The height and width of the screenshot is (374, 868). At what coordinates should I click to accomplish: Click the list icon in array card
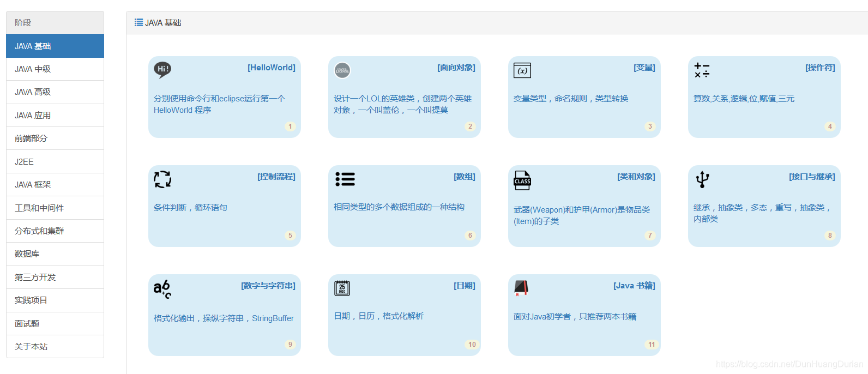tap(345, 179)
